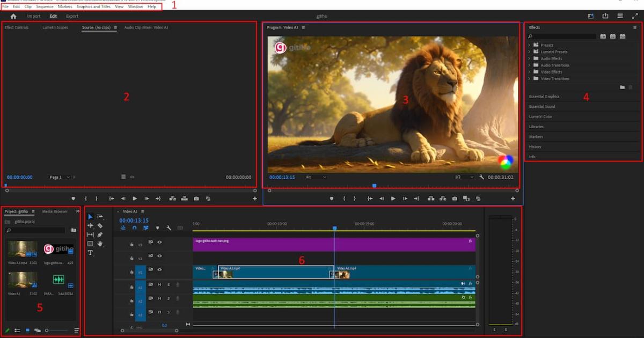This screenshot has height=338, width=644.
Task: Mute audio track A1
Action: point(159,285)
